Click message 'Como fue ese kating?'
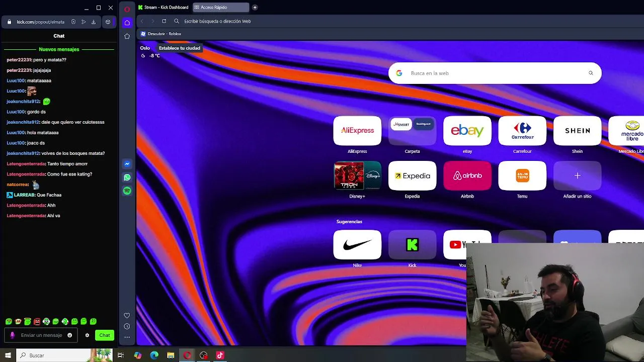The width and height of the screenshot is (644, 362). click(x=69, y=174)
